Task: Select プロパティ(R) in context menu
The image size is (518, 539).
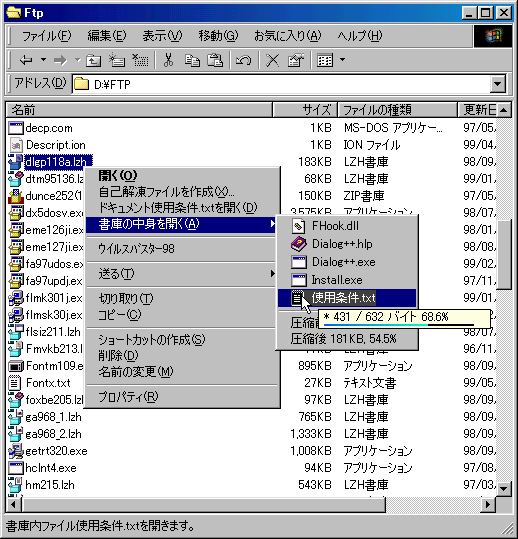Action: (128, 397)
